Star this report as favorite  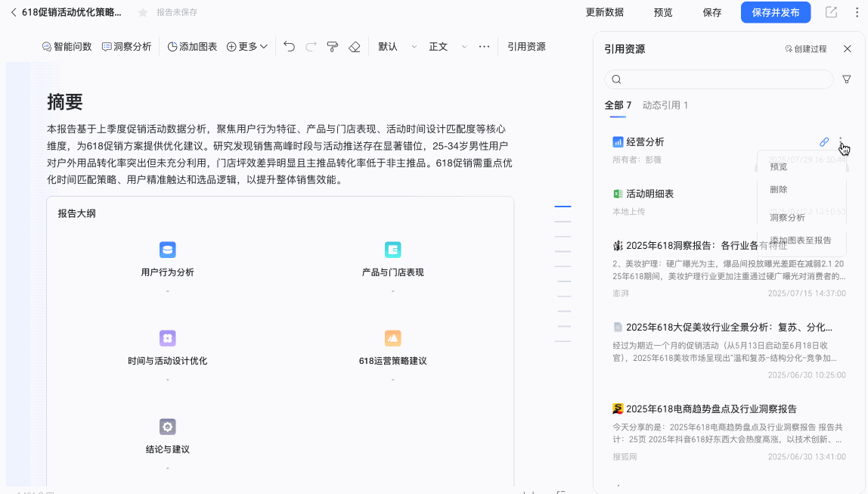[143, 12]
